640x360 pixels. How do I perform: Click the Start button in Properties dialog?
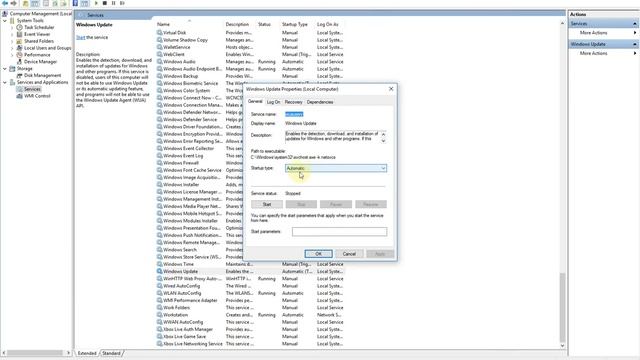tap(267, 204)
